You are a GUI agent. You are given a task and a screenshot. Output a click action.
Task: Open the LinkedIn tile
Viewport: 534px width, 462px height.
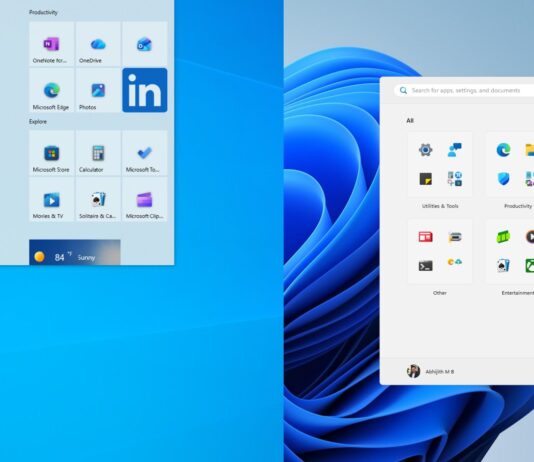[x=145, y=90]
